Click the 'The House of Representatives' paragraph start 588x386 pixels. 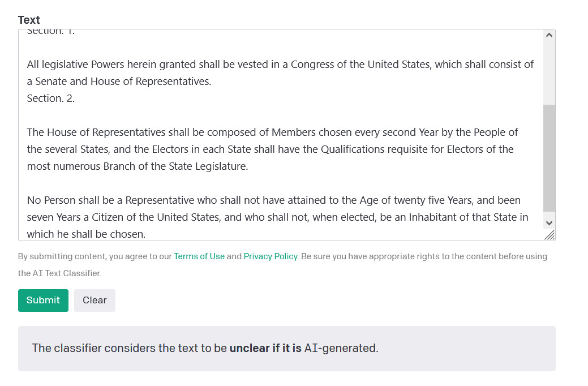click(28, 132)
